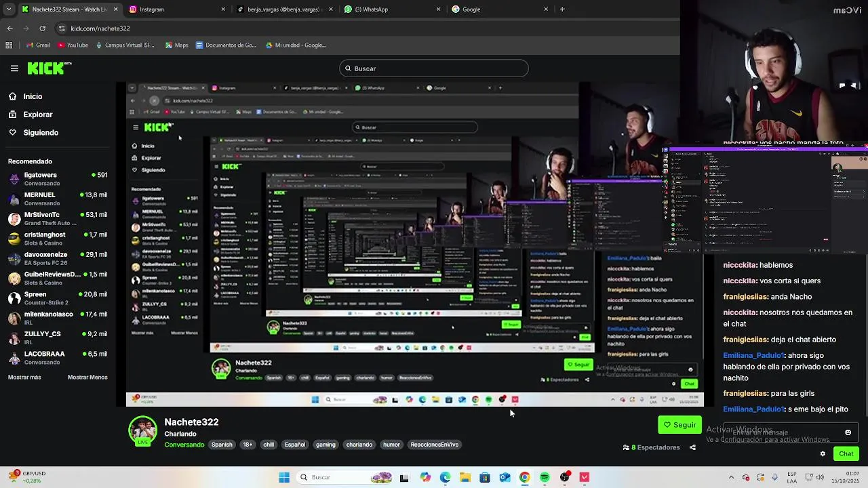868x488 pixels.
Task: Select the 18+ tag
Action: (x=248, y=445)
